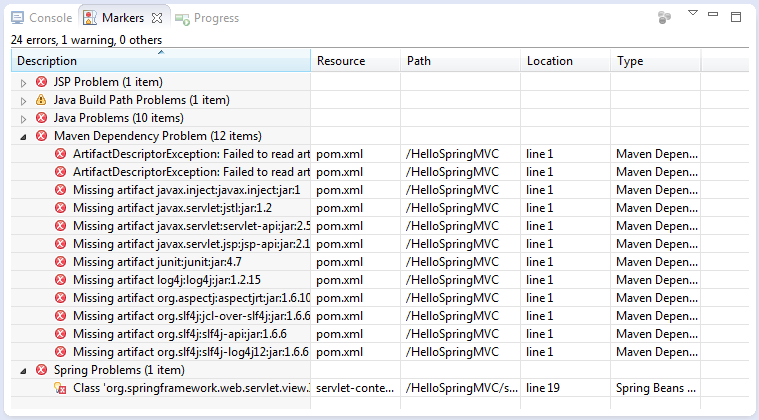
Task: Click the Progress tab icon
Action: 182,19
